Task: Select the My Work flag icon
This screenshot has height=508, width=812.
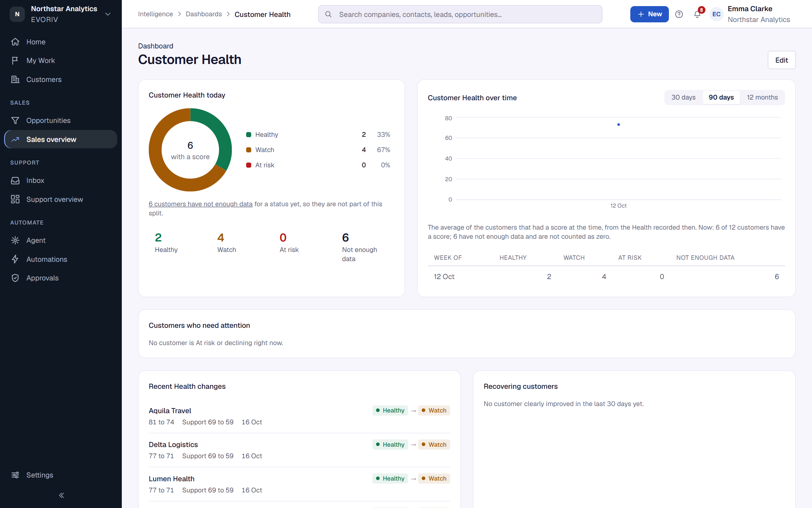Action: tap(15, 61)
